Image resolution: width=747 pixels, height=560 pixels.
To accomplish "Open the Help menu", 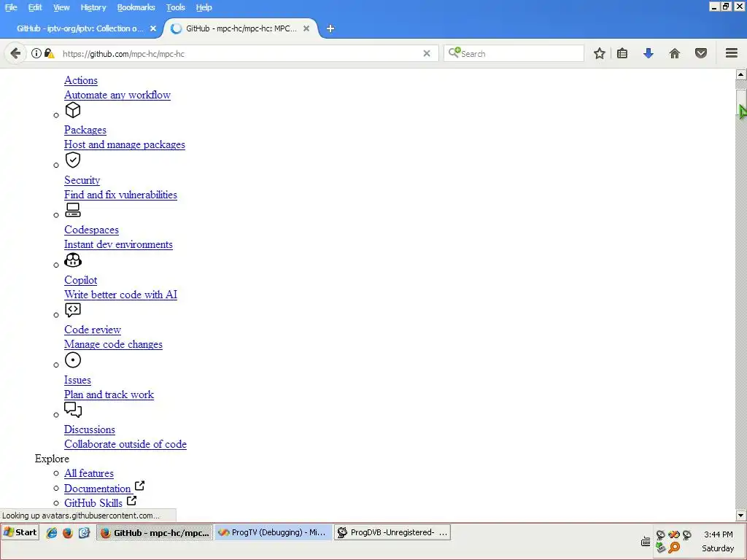I will (204, 7).
